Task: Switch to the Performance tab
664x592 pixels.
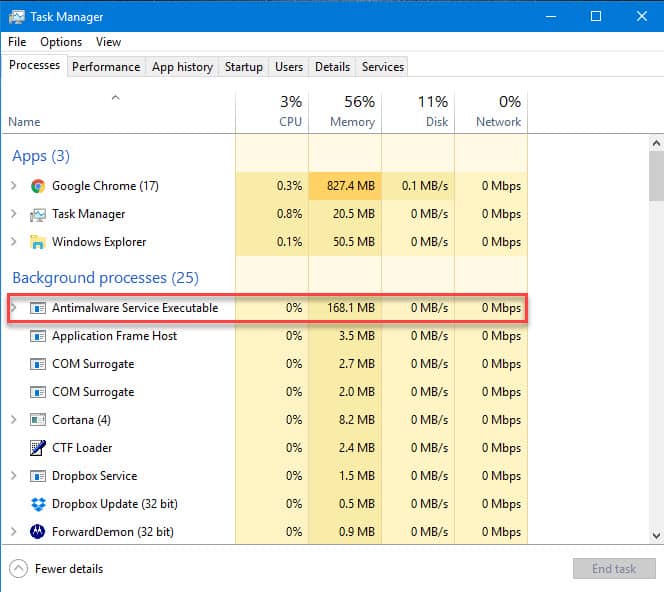Action: (x=106, y=67)
